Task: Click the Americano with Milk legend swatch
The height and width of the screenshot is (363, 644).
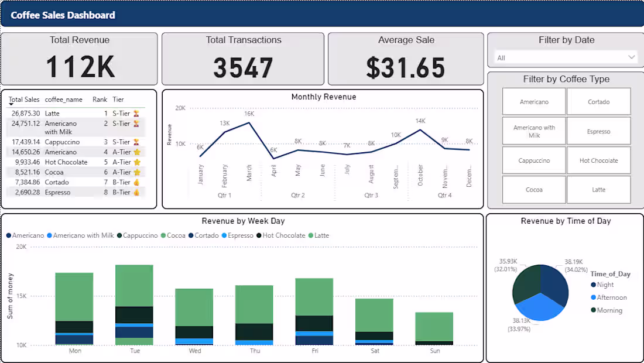Action: point(49,235)
